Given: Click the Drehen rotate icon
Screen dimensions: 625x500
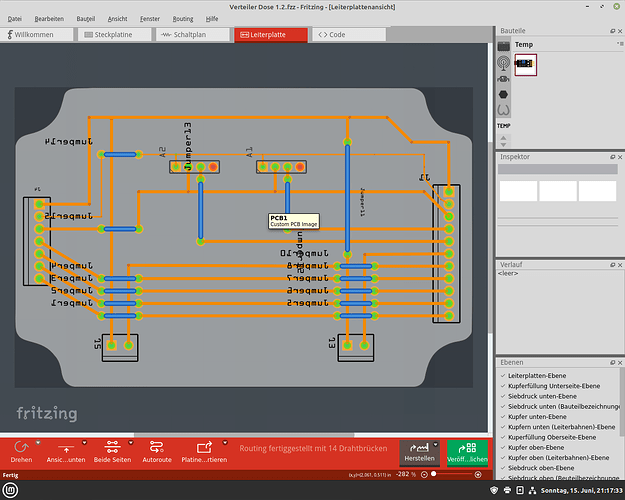Looking at the screenshot, I should pyautogui.click(x=21, y=447).
